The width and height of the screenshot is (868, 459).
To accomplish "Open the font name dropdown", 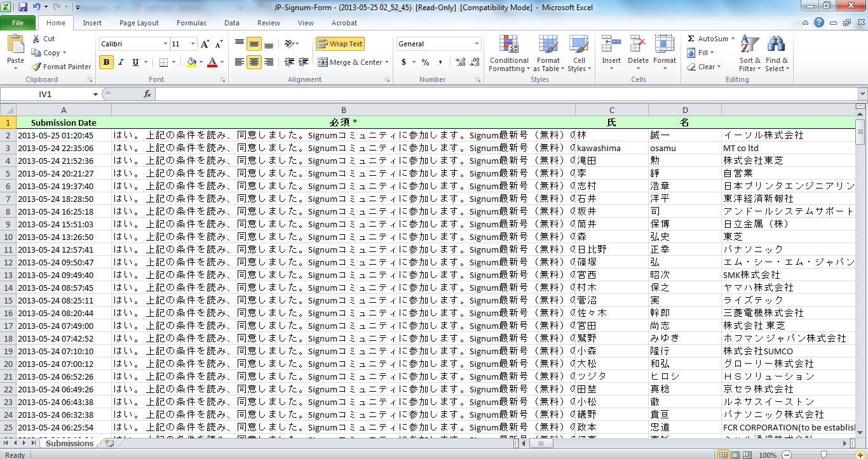I will [x=165, y=44].
